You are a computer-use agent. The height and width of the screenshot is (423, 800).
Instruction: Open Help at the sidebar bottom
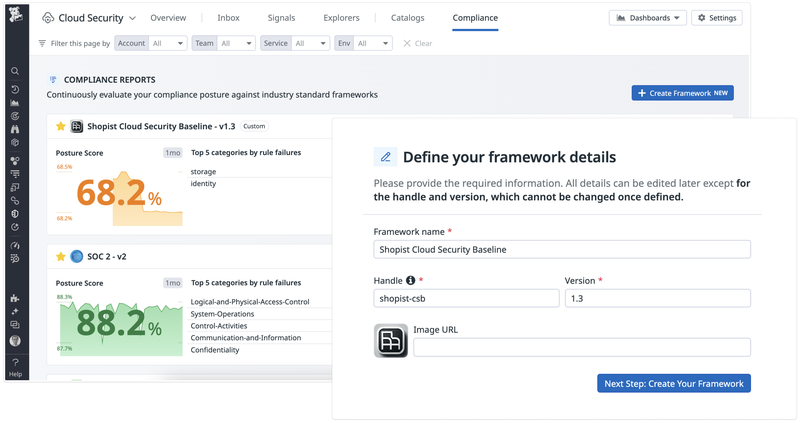click(x=15, y=367)
